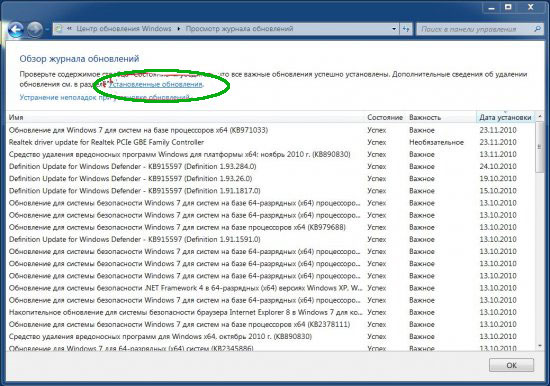Click the 'Обзор журнала обновлений' heading
Viewport: 550px width, 386px height.
pyautogui.click(x=79, y=59)
